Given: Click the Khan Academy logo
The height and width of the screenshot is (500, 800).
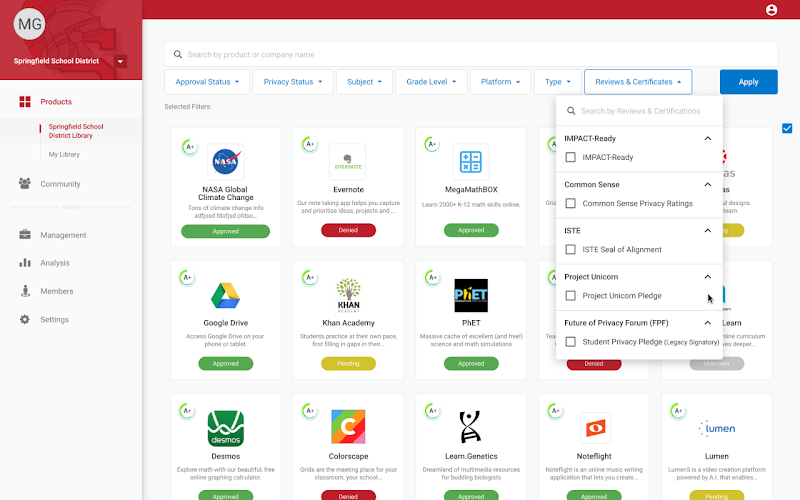Looking at the screenshot, I should click(348, 295).
